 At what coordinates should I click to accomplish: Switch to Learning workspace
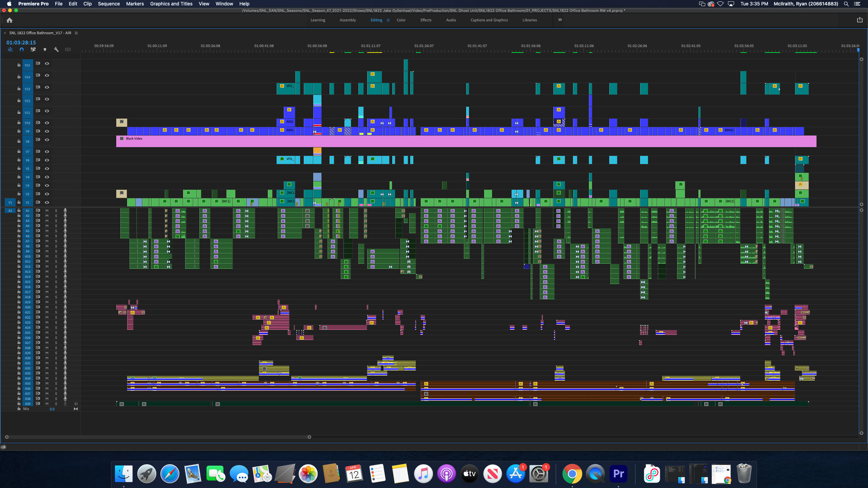(318, 20)
